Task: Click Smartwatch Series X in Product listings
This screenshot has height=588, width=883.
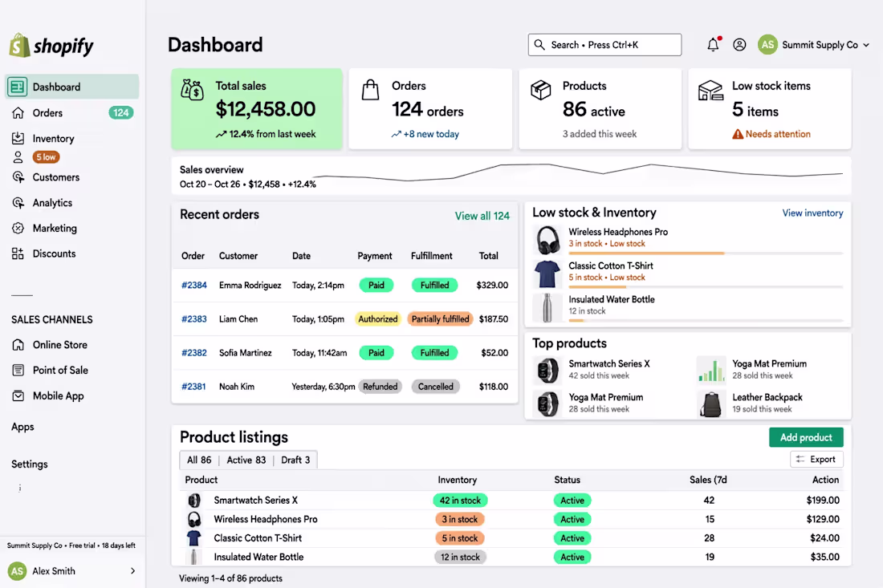Action: [x=255, y=501]
